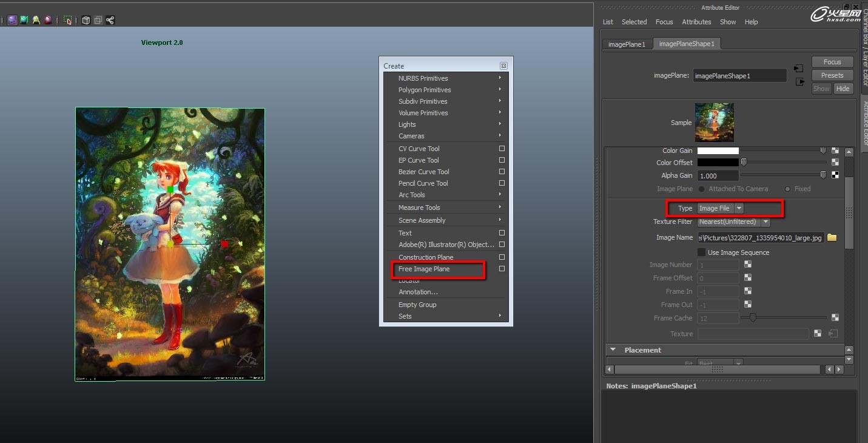
Task: Click the Hide button
Action: 843,89
